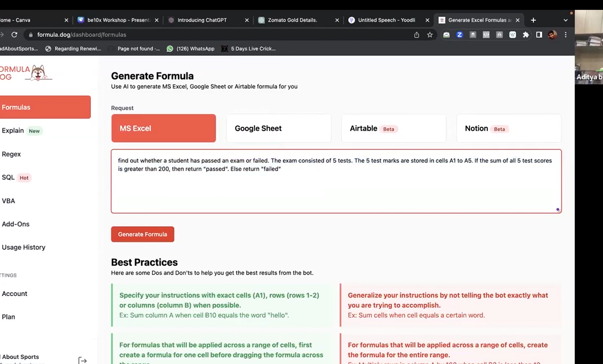Click the Generate Formula button
Screen dimensions: 603x364
pyautogui.click(x=143, y=234)
